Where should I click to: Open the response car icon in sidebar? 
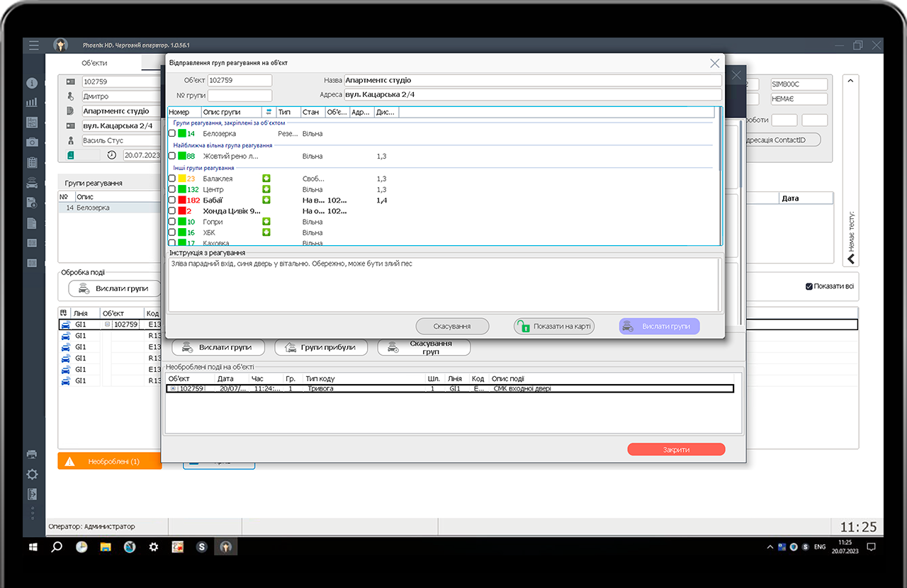(32, 183)
